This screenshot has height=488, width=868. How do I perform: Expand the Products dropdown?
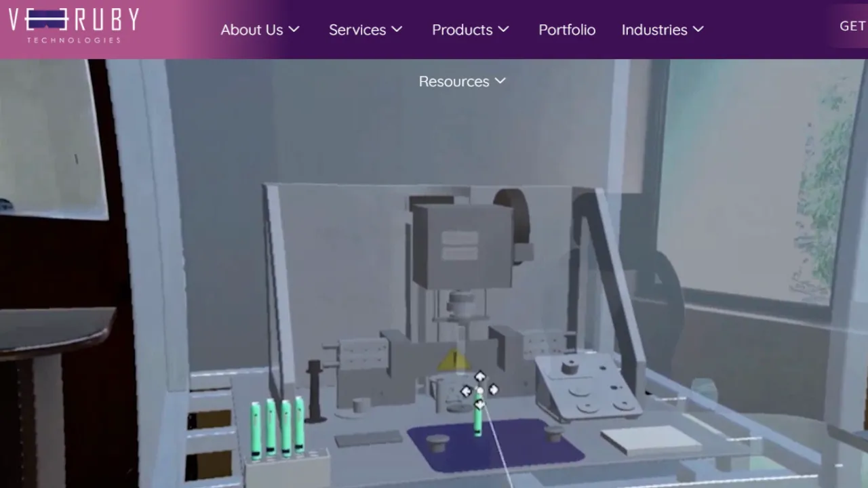[503, 29]
